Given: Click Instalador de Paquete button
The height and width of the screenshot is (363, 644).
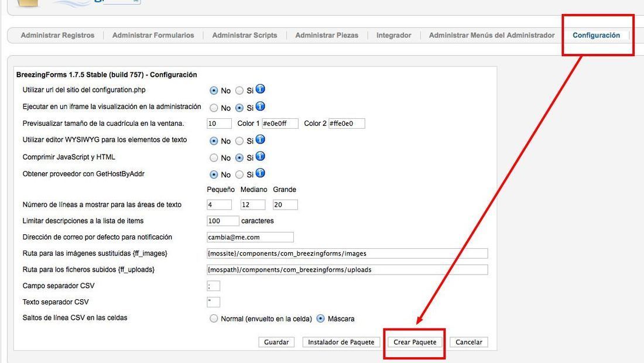Looking at the screenshot, I should click(x=341, y=342).
